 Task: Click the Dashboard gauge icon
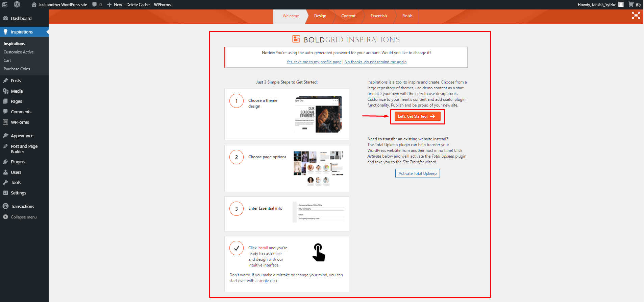[x=5, y=18]
